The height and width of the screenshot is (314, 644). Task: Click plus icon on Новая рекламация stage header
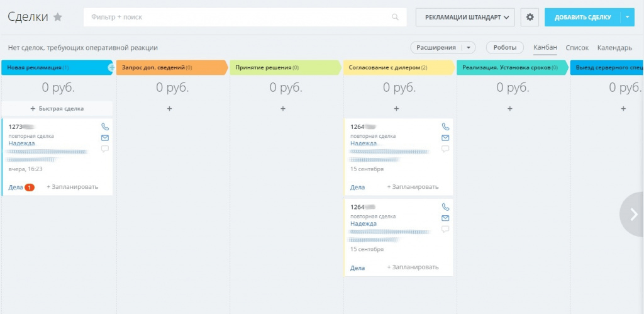pos(111,67)
